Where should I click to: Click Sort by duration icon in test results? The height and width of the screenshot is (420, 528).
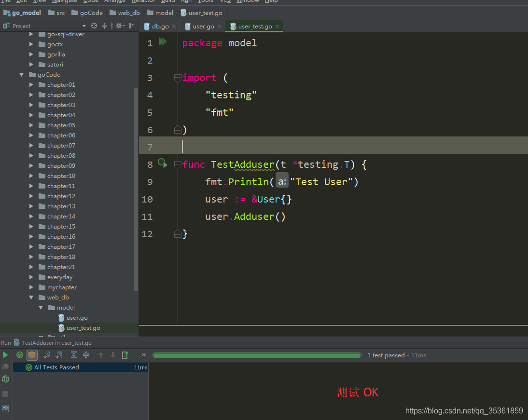(58, 355)
